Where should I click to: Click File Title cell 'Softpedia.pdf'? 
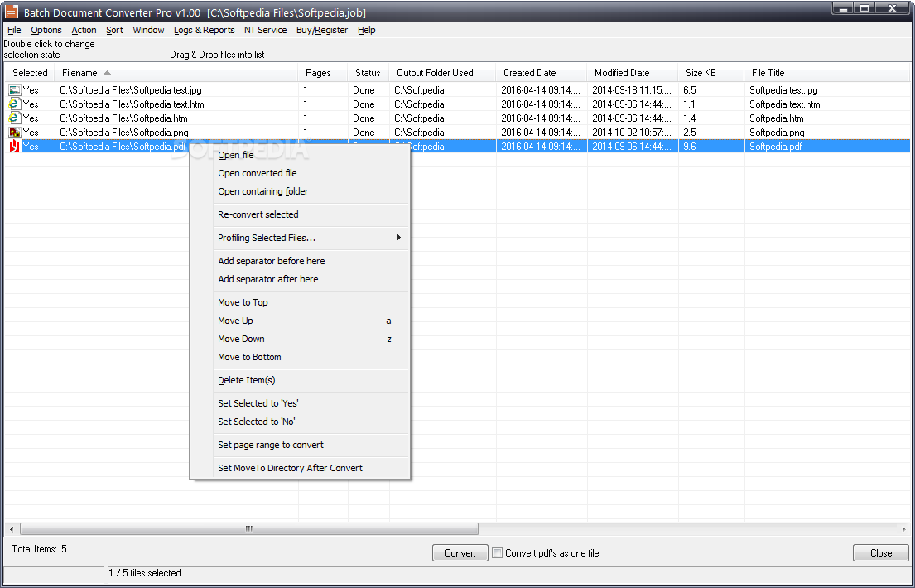click(x=776, y=147)
